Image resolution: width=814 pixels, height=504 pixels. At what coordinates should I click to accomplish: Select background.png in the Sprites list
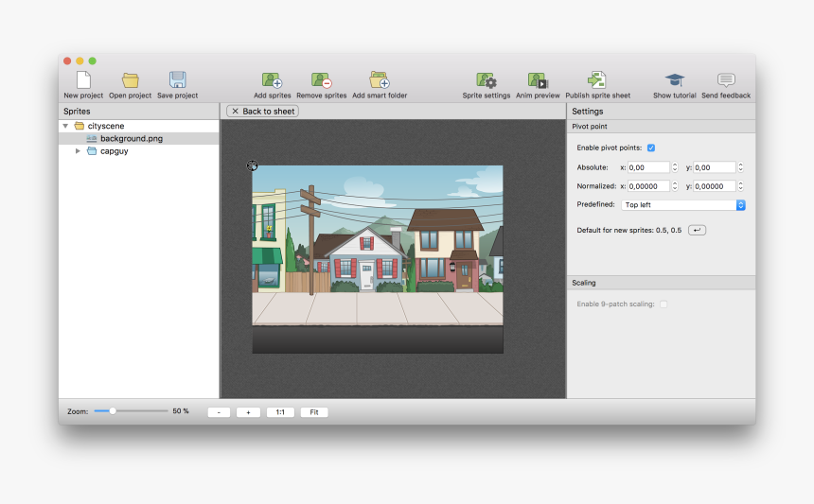pyautogui.click(x=131, y=138)
